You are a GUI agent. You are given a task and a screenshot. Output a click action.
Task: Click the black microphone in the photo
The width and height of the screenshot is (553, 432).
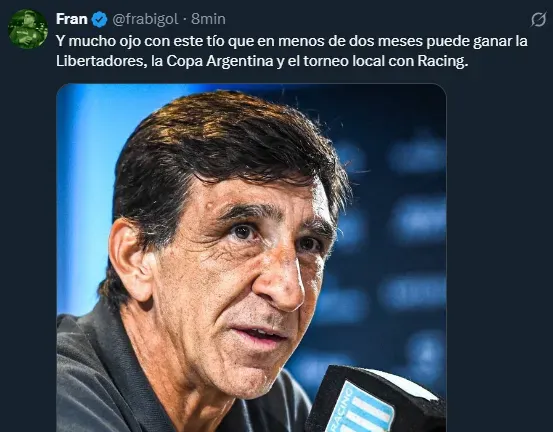click(374, 400)
